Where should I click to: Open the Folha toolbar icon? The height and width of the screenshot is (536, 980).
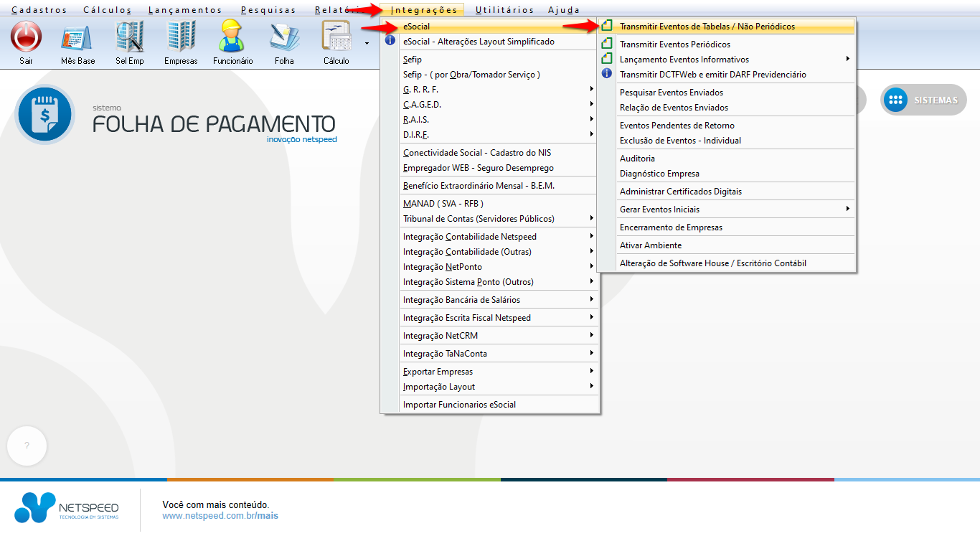point(284,37)
